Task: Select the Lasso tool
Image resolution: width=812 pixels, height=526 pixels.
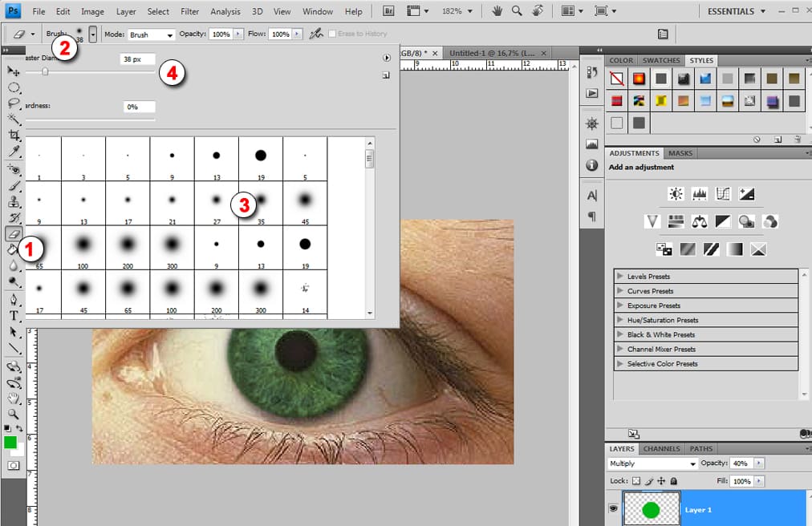Action: tap(14, 103)
